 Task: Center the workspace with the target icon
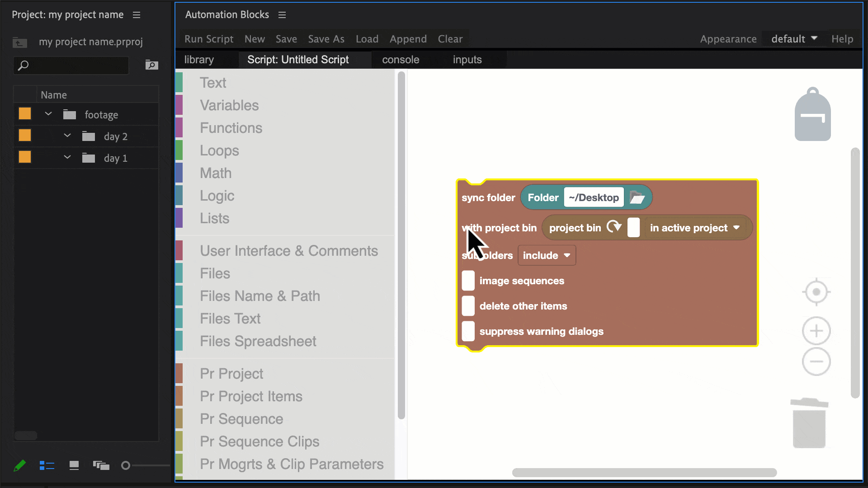tap(816, 292)
